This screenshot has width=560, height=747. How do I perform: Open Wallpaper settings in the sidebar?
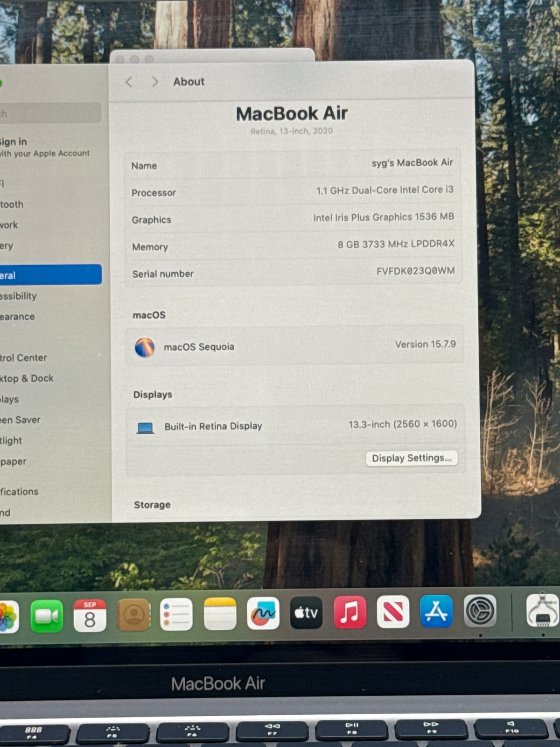click(x=13, y=461)
